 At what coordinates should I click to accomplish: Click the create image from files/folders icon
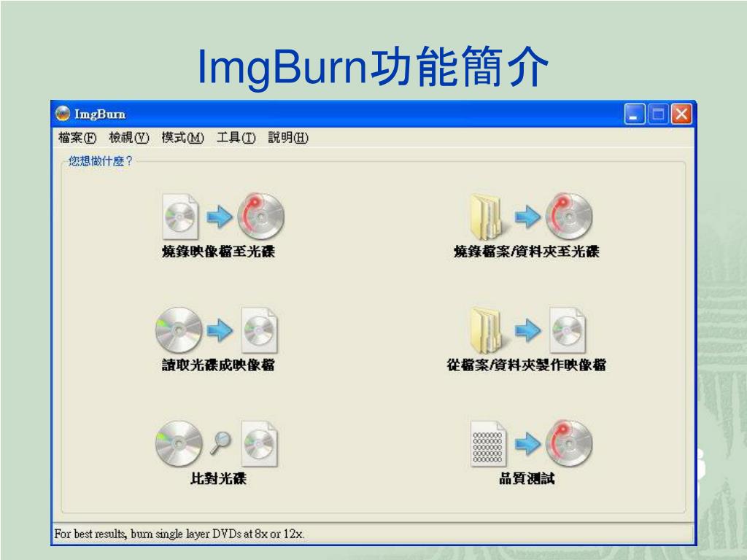pyautogui.click(x=528, y=330)
